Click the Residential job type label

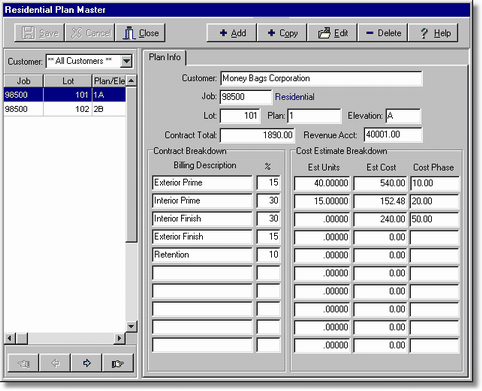point(294,97)
